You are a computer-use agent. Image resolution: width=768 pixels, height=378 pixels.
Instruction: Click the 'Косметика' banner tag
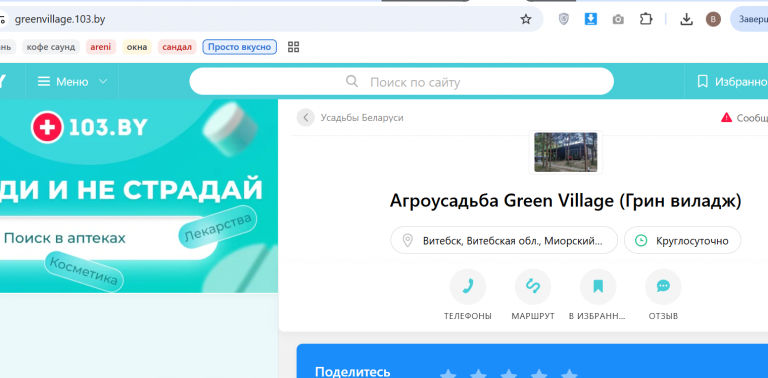pyautogui.click(x=84, y=272)
